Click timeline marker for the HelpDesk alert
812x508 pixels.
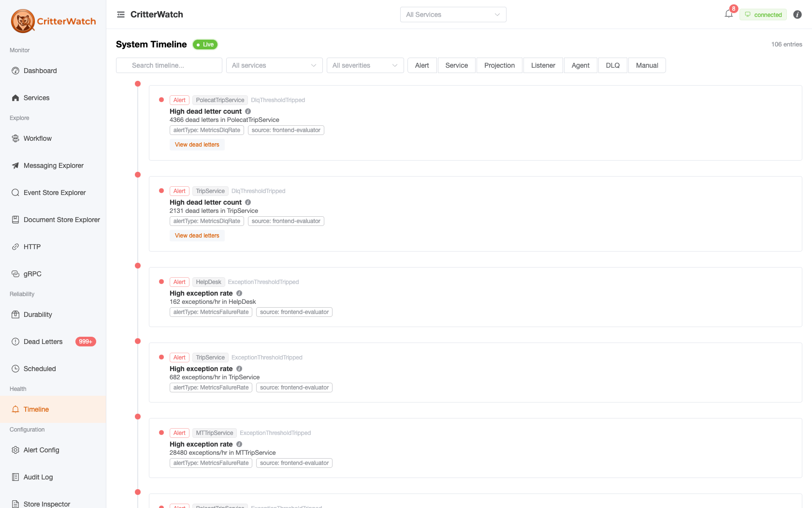point(138,266)
